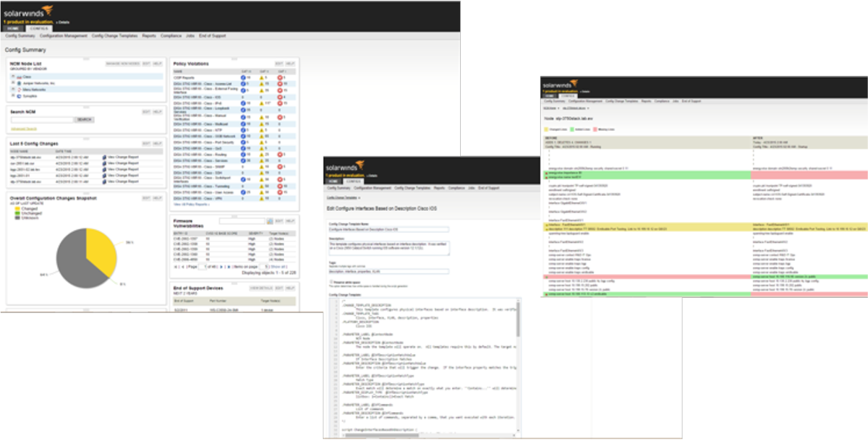Expand the Synoptics vendor group
This screenshot has height=441, width=868.
[13, 95]
